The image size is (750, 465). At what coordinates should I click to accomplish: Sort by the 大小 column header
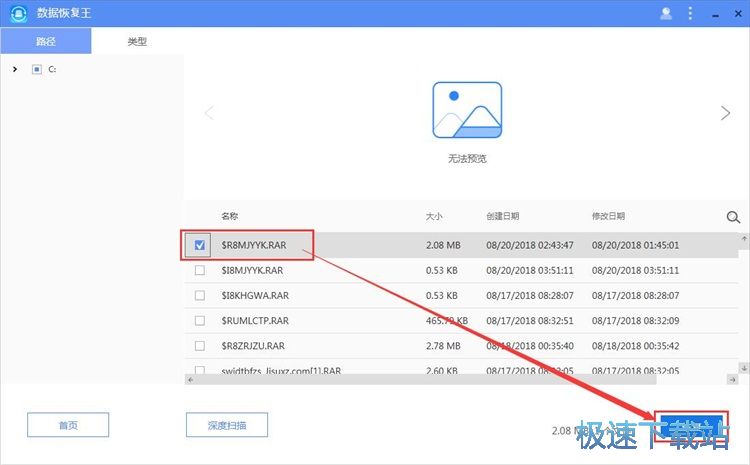click(434, 216)
